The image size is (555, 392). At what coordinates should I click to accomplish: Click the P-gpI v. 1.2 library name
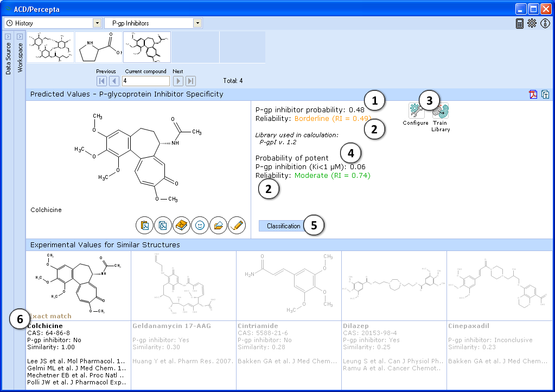point(278,142)
